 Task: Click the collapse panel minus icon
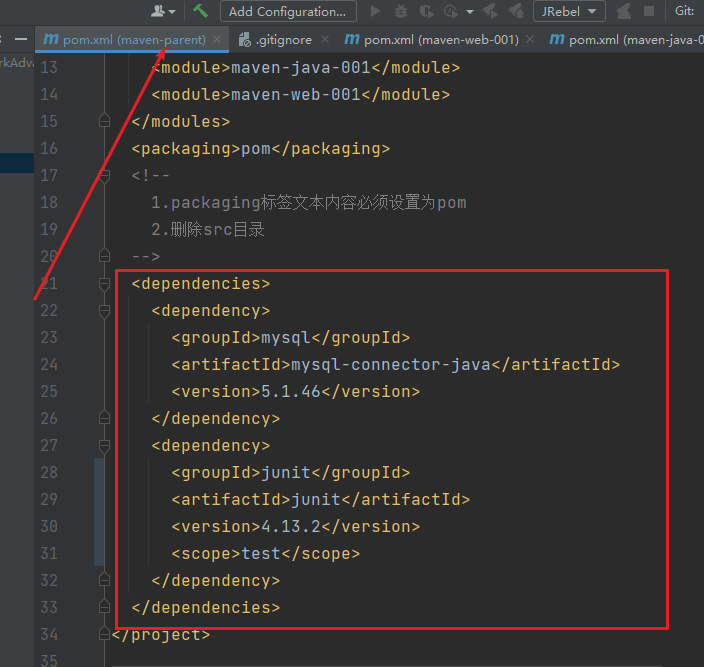21,39
